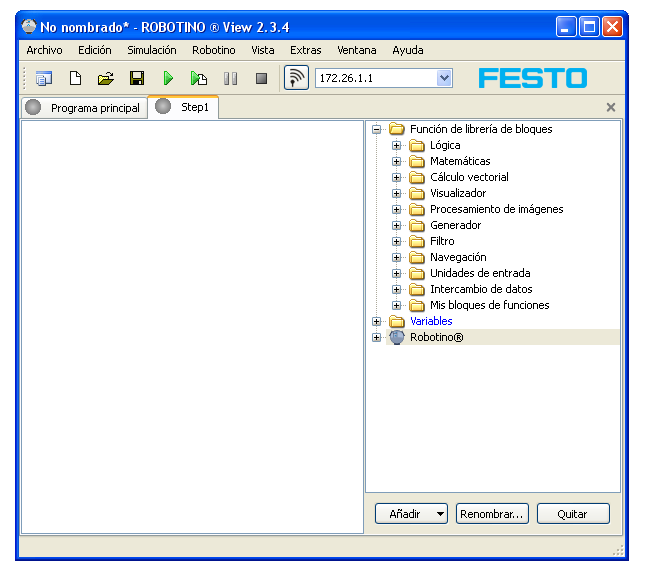Viewport: 655px width, 574px height.
Task: Minimize the ROBOTINO View window
Action: click(566, 27)
